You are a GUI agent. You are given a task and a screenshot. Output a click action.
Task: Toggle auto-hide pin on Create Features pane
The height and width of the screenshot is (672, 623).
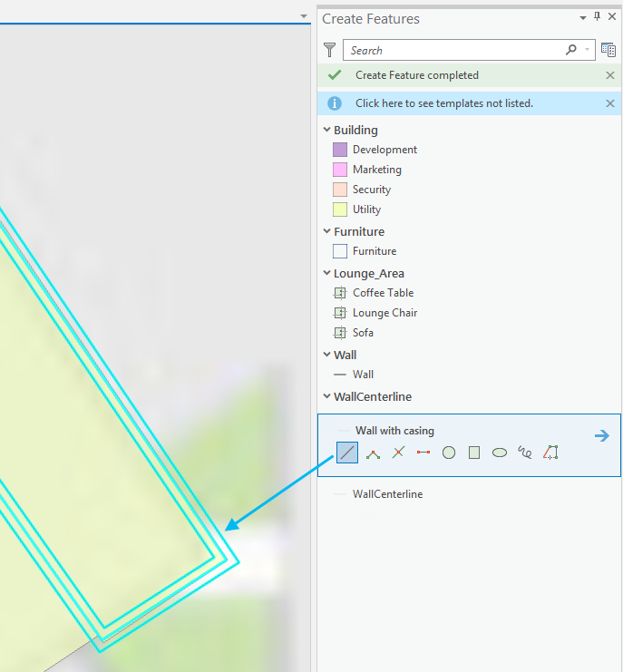(x=597, y=16)
